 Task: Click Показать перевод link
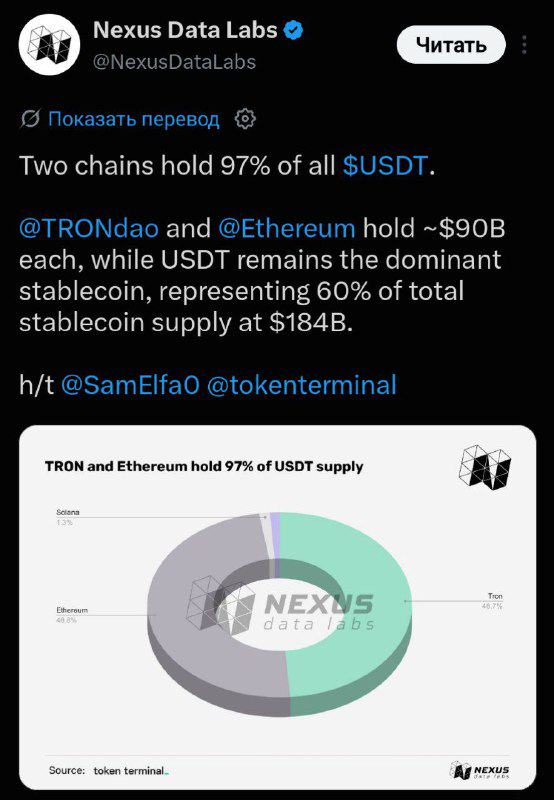134,119
